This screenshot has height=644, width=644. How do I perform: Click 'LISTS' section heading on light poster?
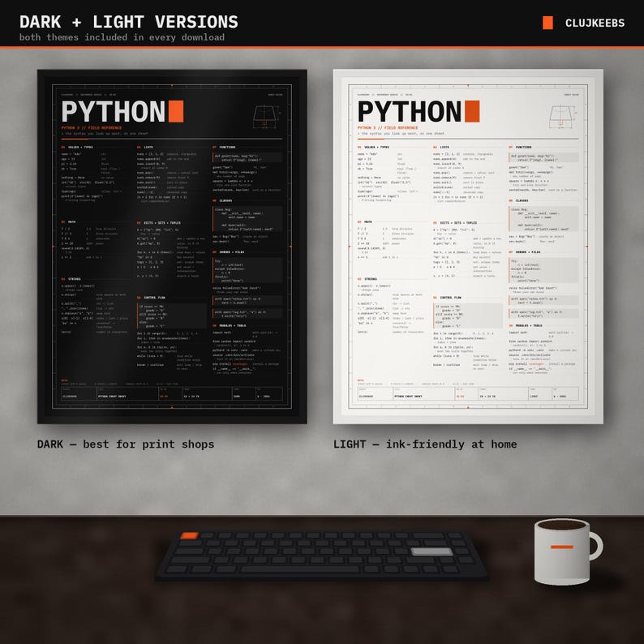tap(444, 147)
